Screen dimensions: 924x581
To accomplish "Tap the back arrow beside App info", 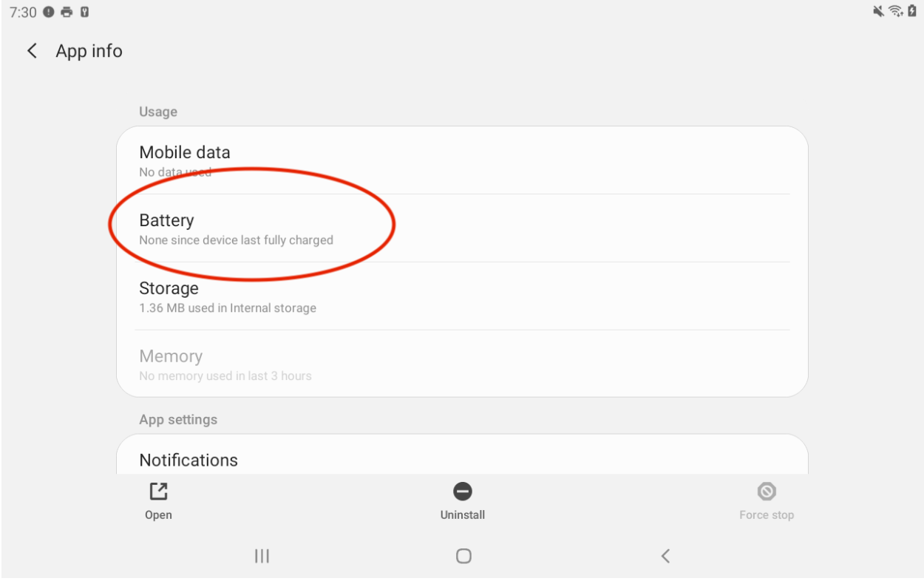I will click(x=32, y=51).
